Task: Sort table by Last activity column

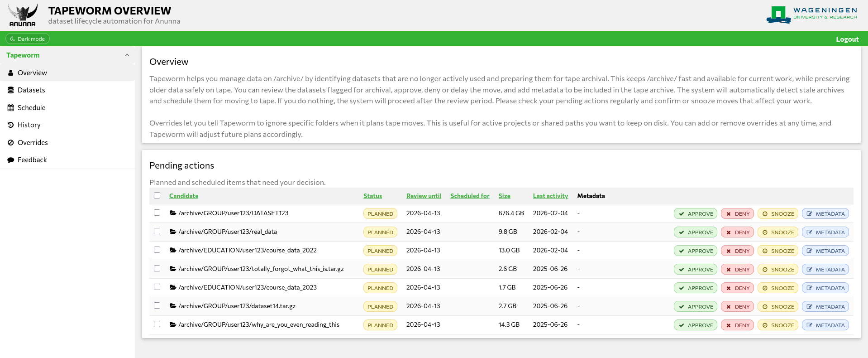Action: pyautogui.click(x=550, y=196)
